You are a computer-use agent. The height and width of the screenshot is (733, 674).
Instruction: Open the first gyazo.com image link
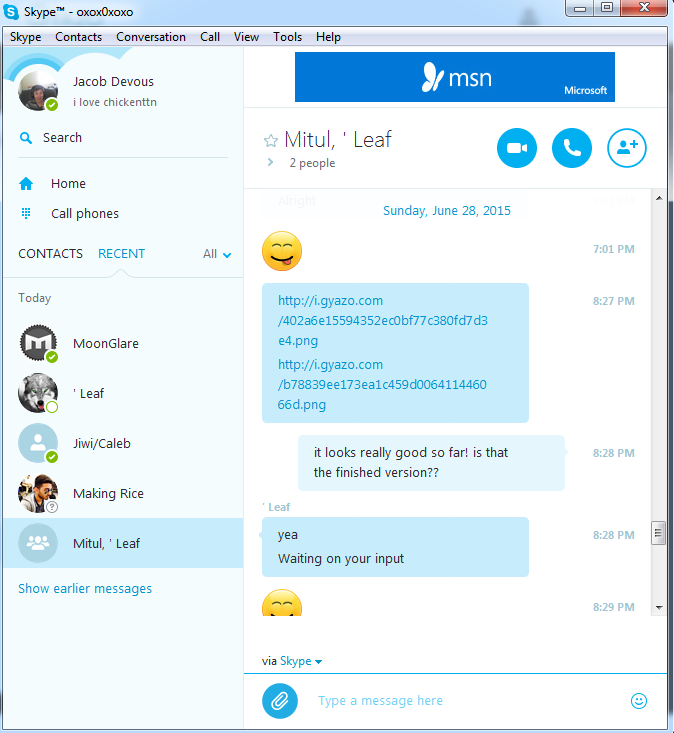pos(383,321)
